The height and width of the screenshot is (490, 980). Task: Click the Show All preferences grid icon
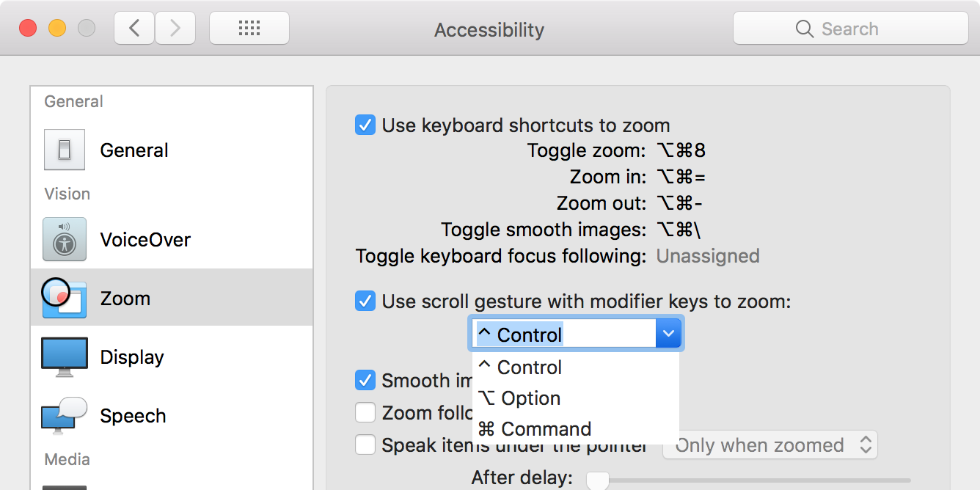pos(249,27)
